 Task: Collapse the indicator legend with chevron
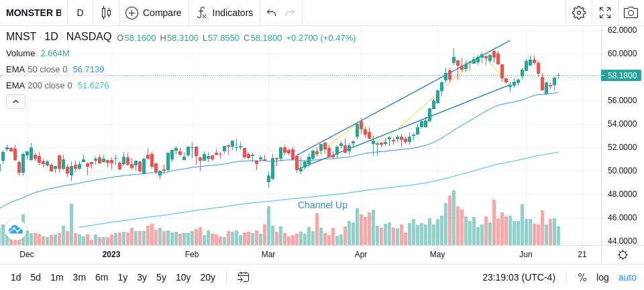tap(15, 101)
